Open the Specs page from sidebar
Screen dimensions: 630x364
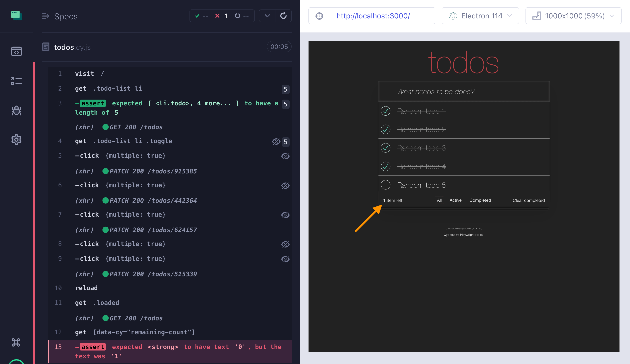click(16, 51)
